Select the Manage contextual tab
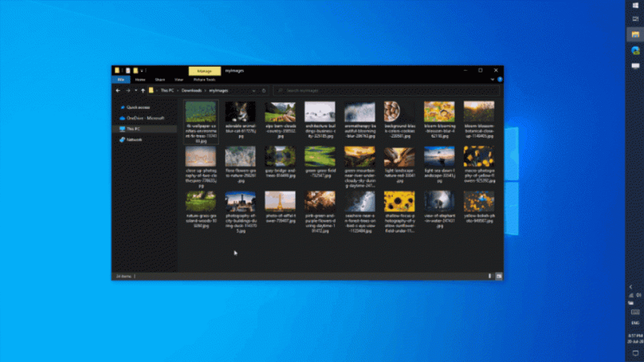Screen dimensions: 644x362 204,71
